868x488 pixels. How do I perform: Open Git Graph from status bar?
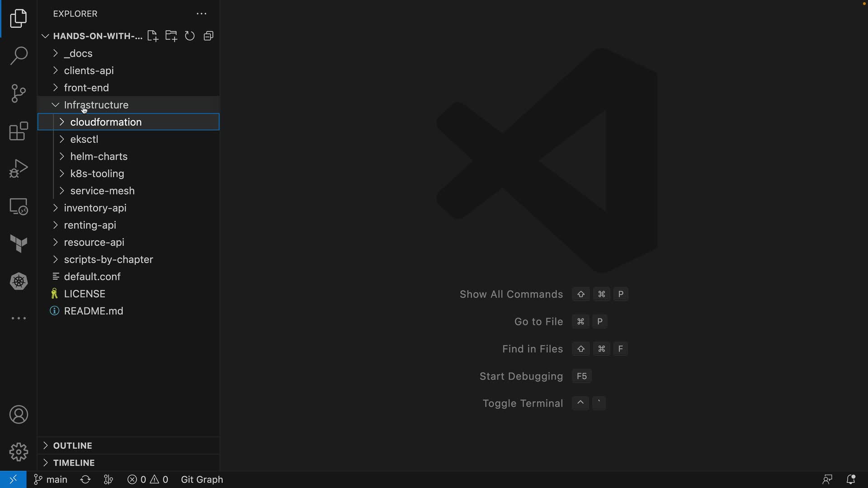click(202, 479)
